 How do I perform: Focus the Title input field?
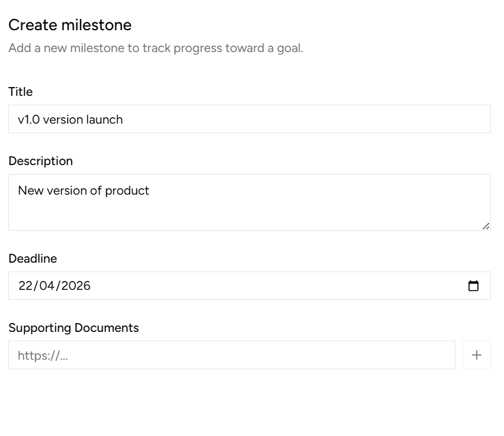pos(249,119)
